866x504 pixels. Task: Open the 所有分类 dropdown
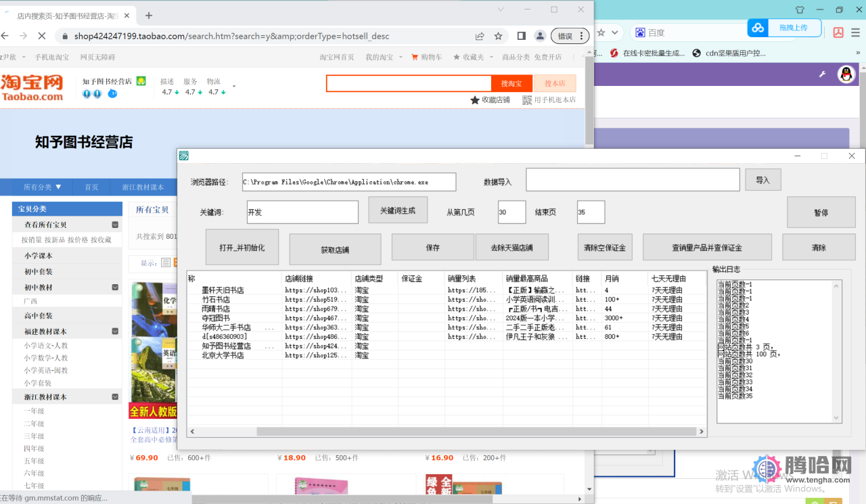(x=43, y=187)
